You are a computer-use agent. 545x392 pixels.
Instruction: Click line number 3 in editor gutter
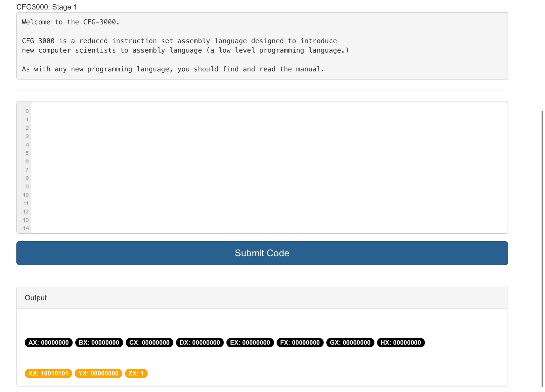coord(27,136)
